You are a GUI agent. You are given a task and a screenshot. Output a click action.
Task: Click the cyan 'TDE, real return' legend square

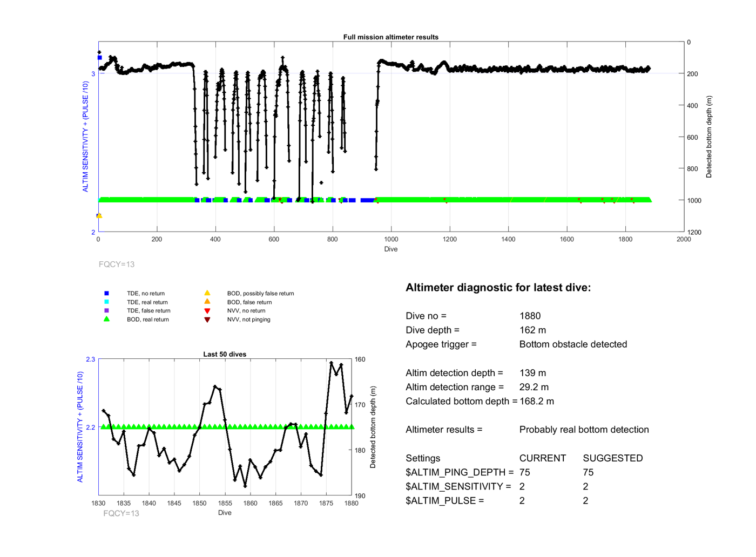click(106, 302)
